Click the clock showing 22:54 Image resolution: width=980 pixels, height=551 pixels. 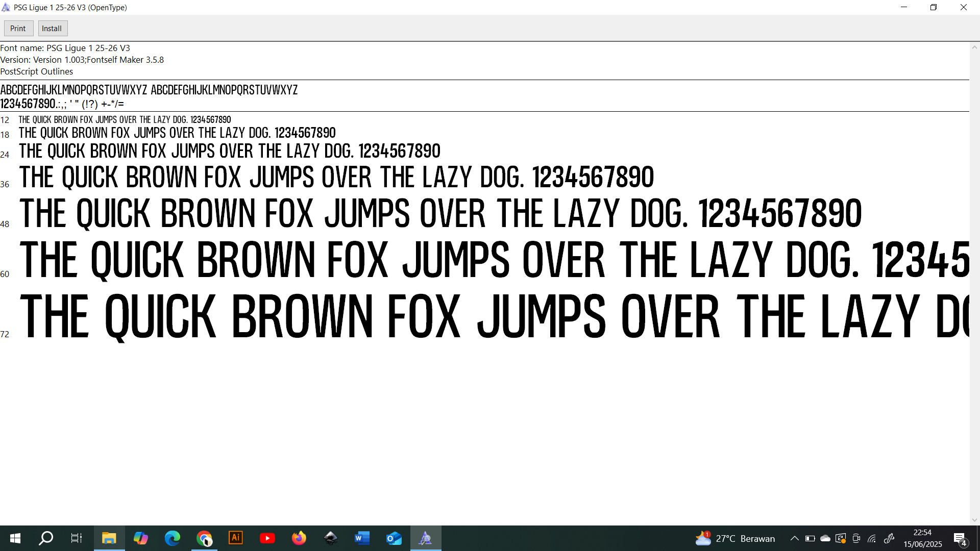pos(922,538)
